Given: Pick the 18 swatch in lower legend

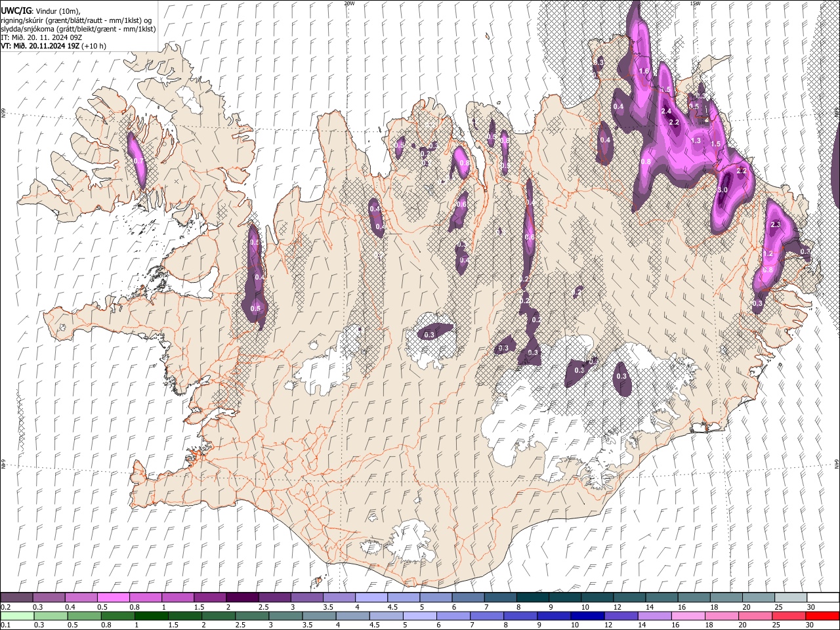Looking at the screenshot, I should (721, 616).
